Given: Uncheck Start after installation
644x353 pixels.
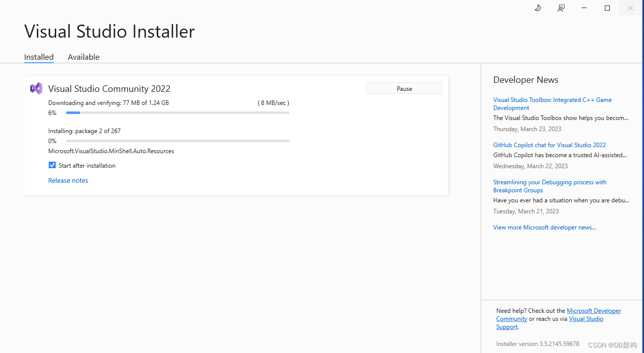Looking at the screenshot, I should [52, 165].
